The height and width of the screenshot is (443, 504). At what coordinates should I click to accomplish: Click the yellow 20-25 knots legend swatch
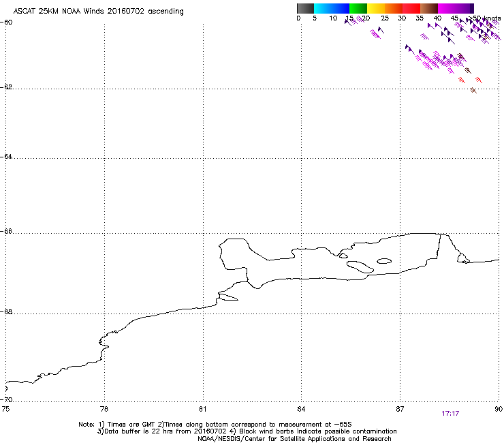click(376, 8)
